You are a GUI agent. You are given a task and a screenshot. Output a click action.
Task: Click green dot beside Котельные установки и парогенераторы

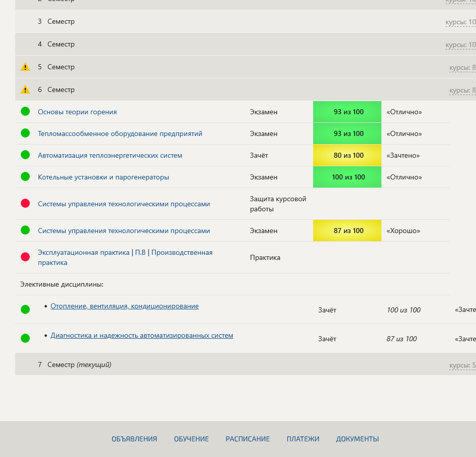[25, 177]
